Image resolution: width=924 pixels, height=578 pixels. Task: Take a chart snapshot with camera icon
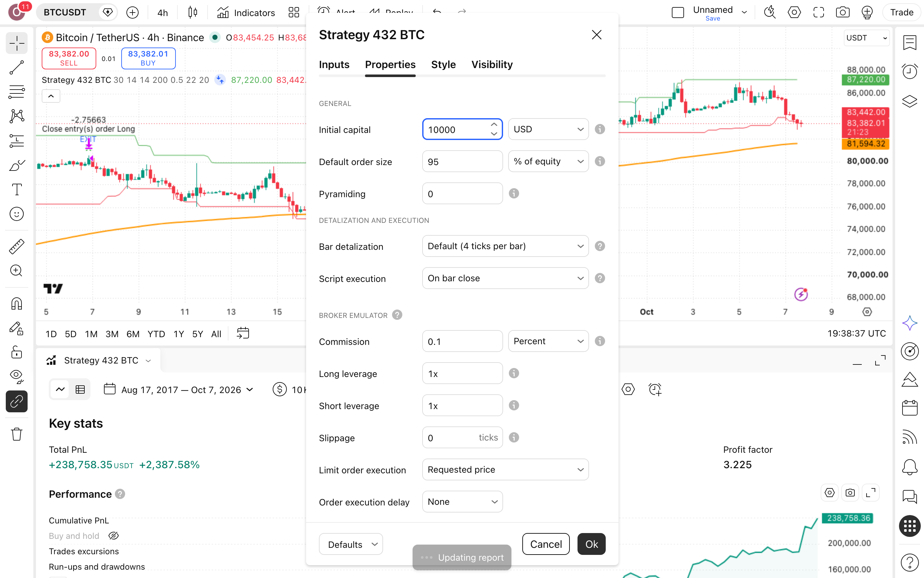[x=843, y=13]
